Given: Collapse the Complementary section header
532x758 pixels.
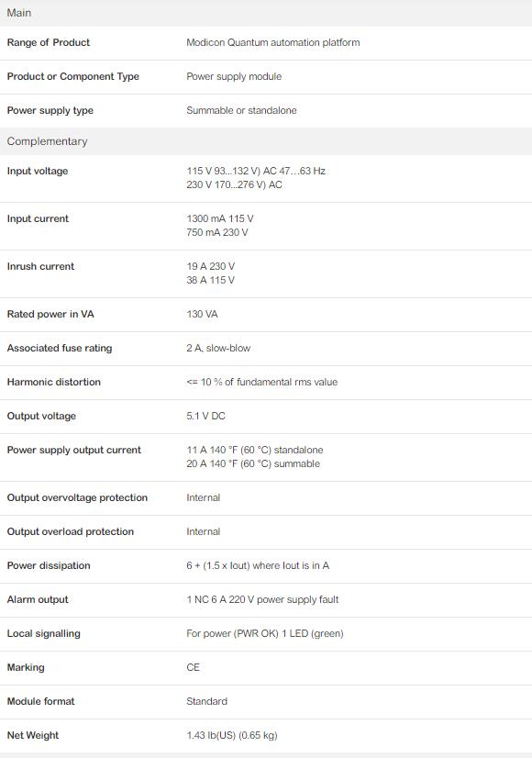Looking at the screenshot, I should point(266,141).
